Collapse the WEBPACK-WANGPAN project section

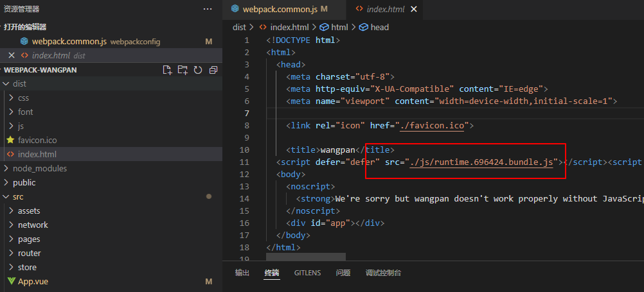pyautogui.click(x=40, y=70)
